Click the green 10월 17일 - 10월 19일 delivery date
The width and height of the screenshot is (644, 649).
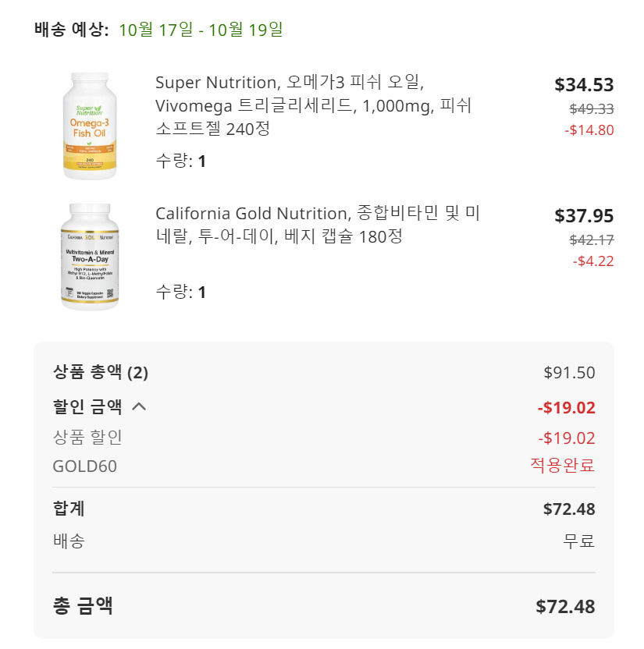(x=201, y=30)
